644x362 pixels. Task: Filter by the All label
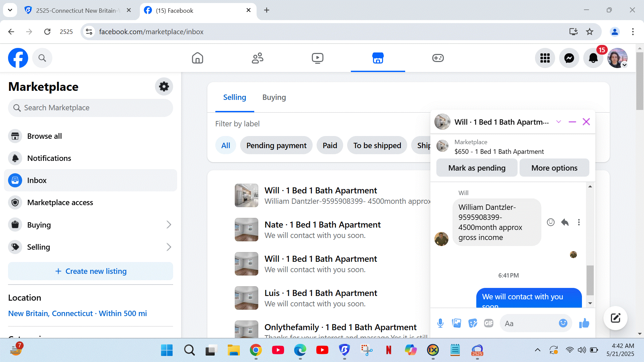226,145
